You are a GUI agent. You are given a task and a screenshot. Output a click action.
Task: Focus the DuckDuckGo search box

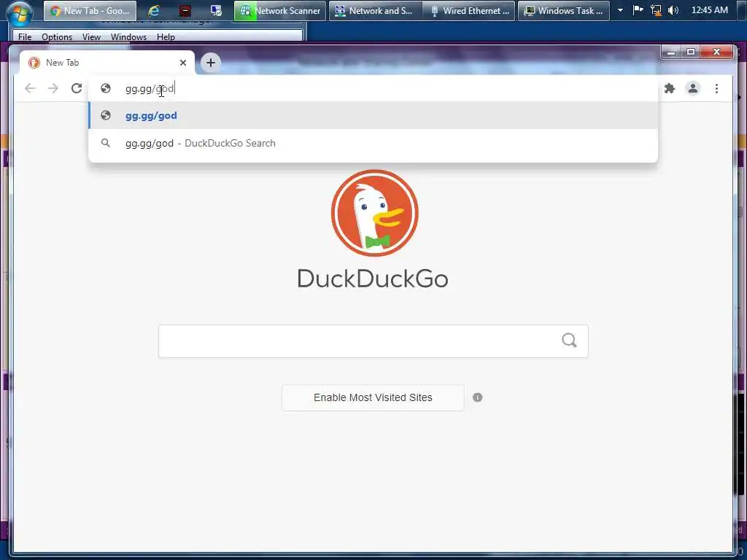(373, 341)
